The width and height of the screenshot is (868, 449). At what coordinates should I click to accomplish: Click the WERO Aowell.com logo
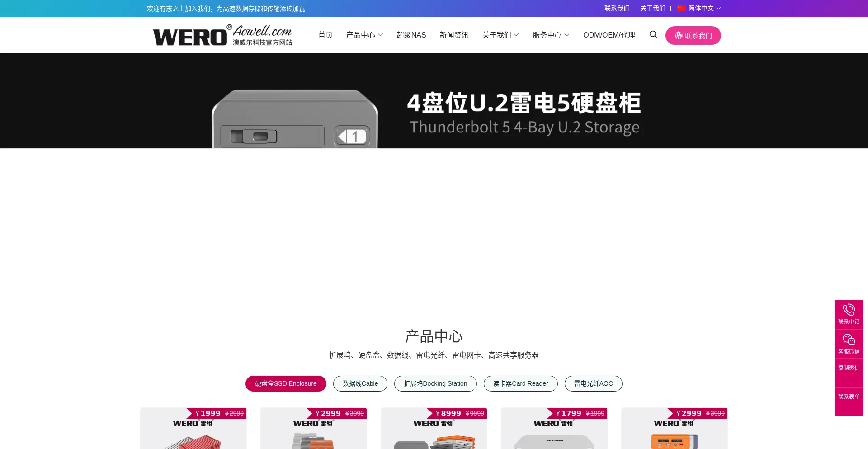222,35
